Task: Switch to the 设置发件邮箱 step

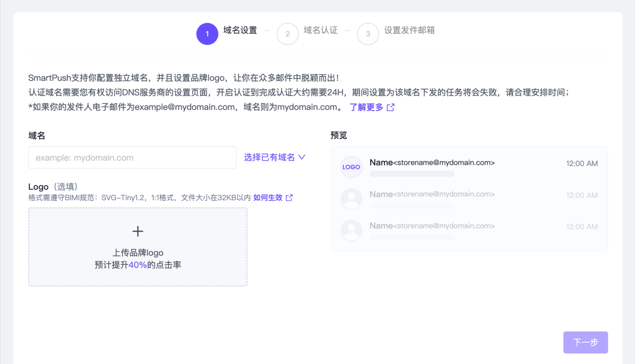Action: [x=409, y=30]
